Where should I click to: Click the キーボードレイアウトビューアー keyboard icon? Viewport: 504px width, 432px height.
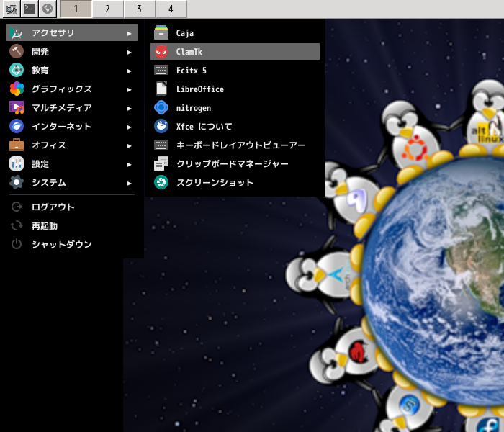[161, 145]
